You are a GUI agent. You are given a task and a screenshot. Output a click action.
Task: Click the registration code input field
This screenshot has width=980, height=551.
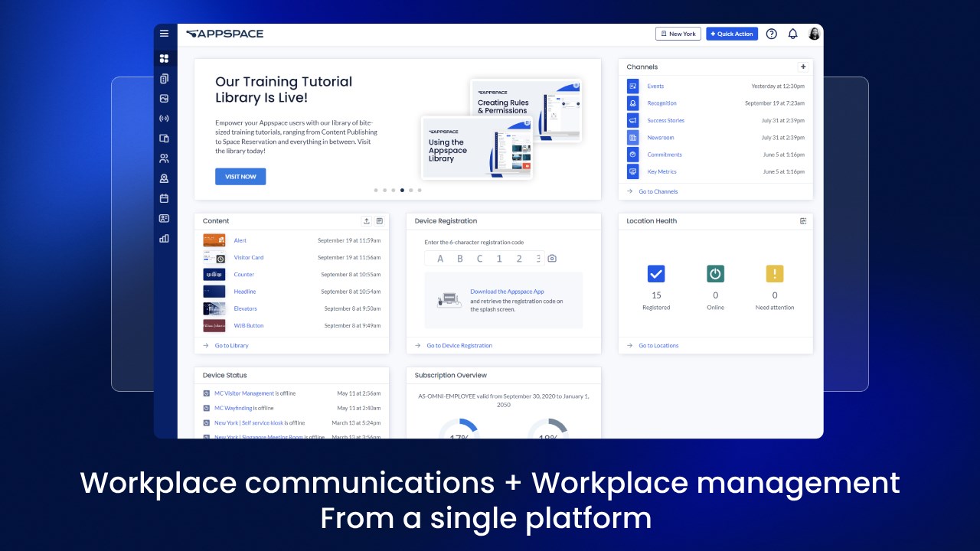484,259
